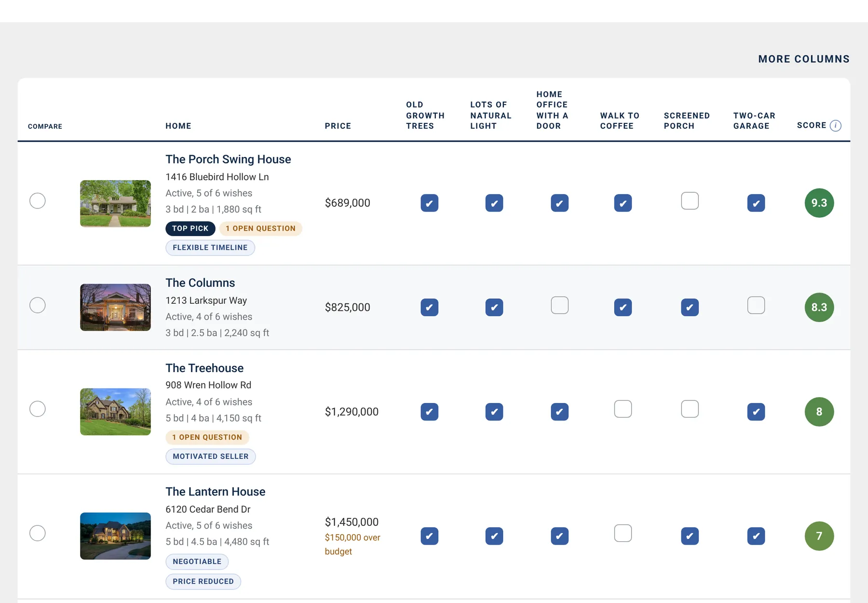Uncheck Screened Porch for The Lantern House
The image size is (868, 603).
pyautogui.click(x=690, y=536)
